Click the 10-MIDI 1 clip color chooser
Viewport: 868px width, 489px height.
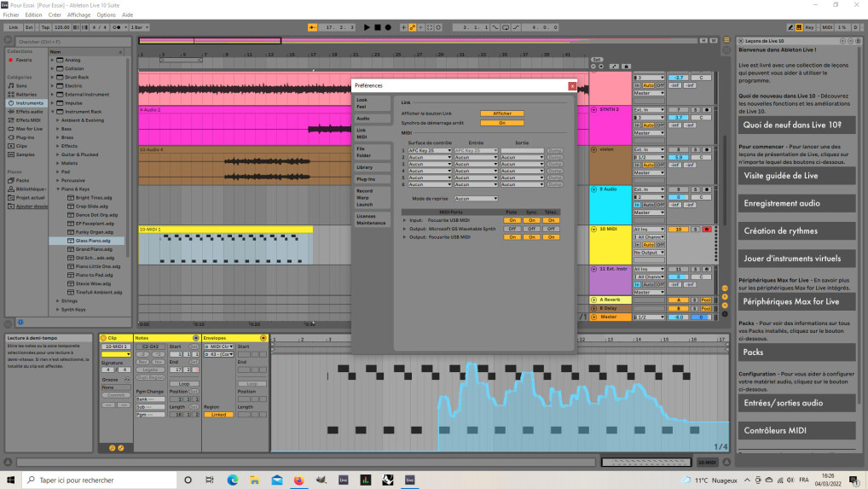point(116,354)
